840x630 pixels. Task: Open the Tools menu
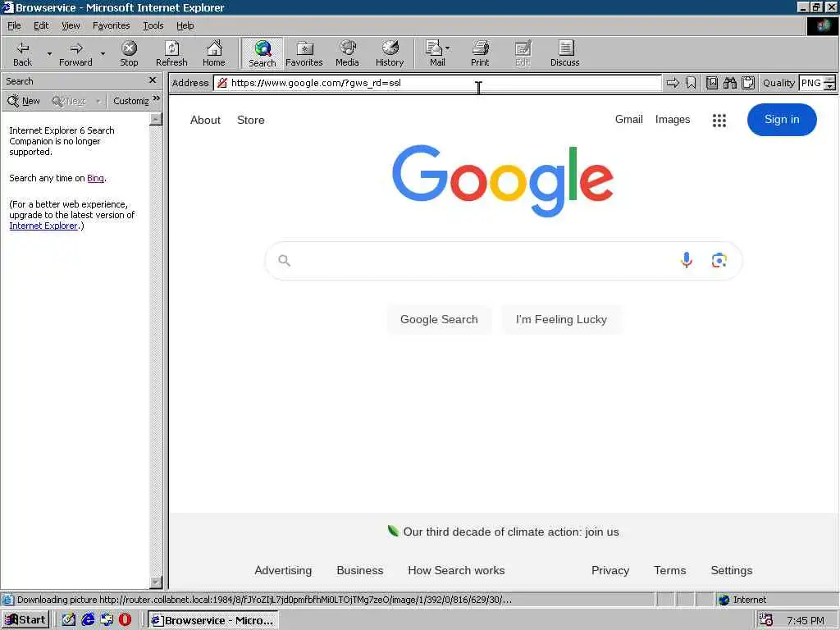pos(153,25)
